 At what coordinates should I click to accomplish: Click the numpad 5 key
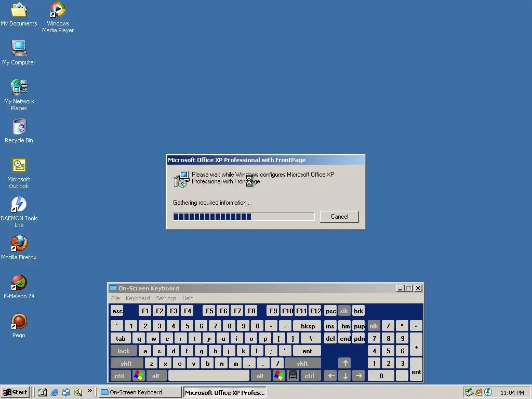388,351
